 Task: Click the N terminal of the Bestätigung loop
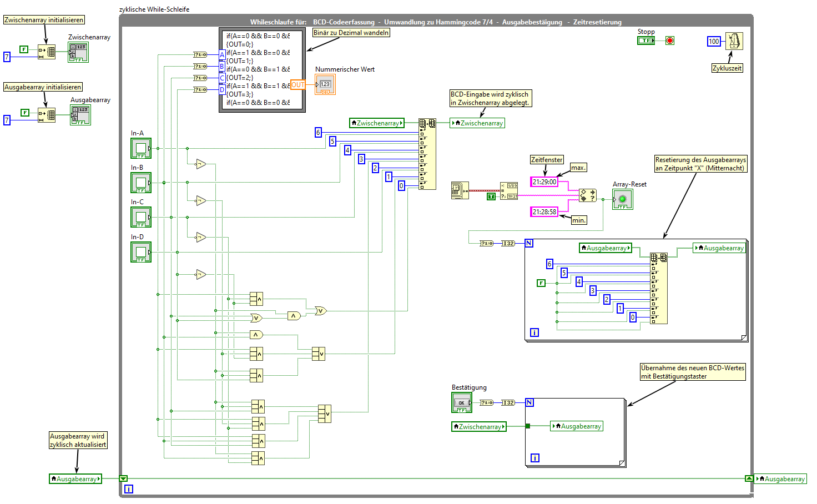[x=529, y=402]
